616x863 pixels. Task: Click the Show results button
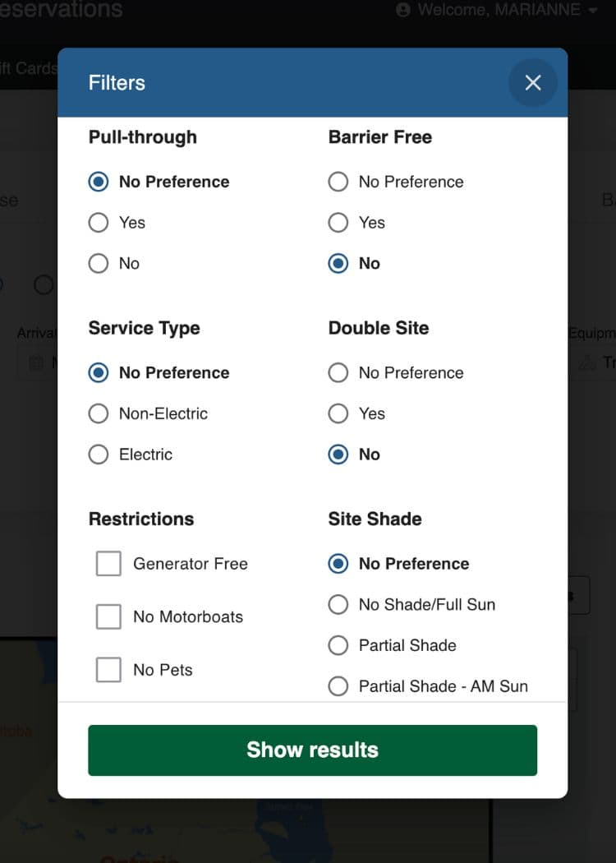coord(312,750)
